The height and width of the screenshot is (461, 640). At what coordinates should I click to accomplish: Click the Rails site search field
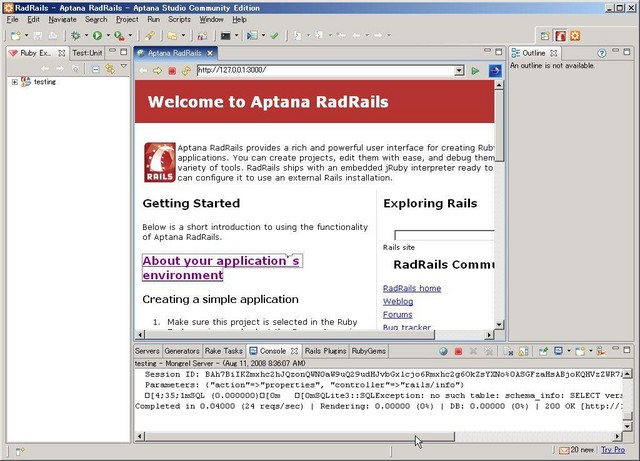(x=444, y=235)
